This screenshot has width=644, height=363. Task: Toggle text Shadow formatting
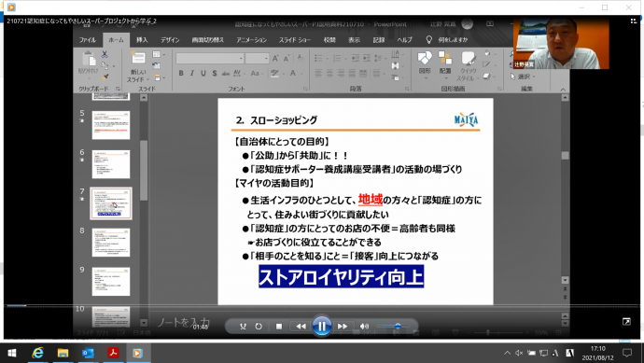[x=215, y=73]
